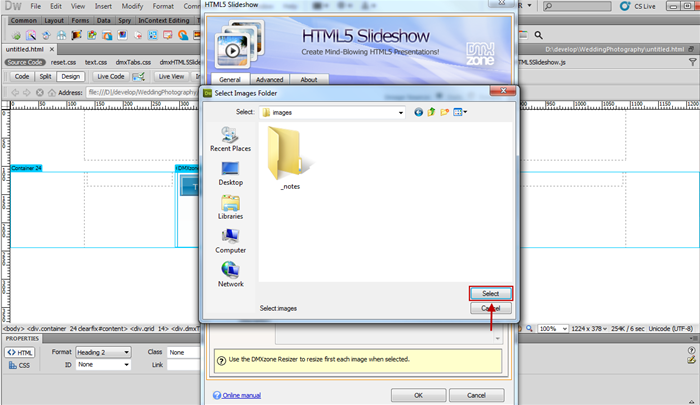Toggle the Split view button
The image size is (700, 405).
tap(45, 77)
